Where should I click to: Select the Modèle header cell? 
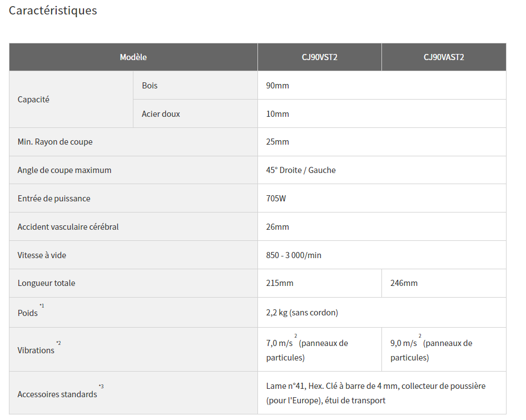click(x=133, y=57)
